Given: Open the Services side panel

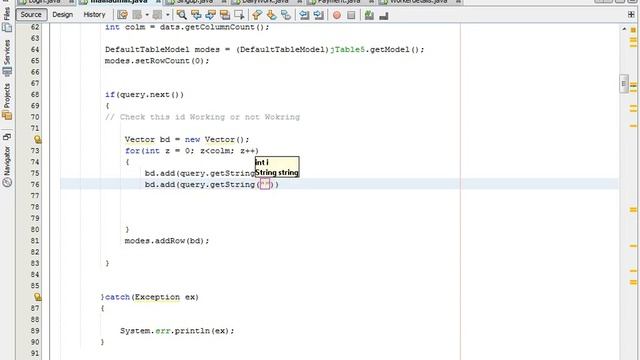Looking at the screenshot, I should [7, 57].
